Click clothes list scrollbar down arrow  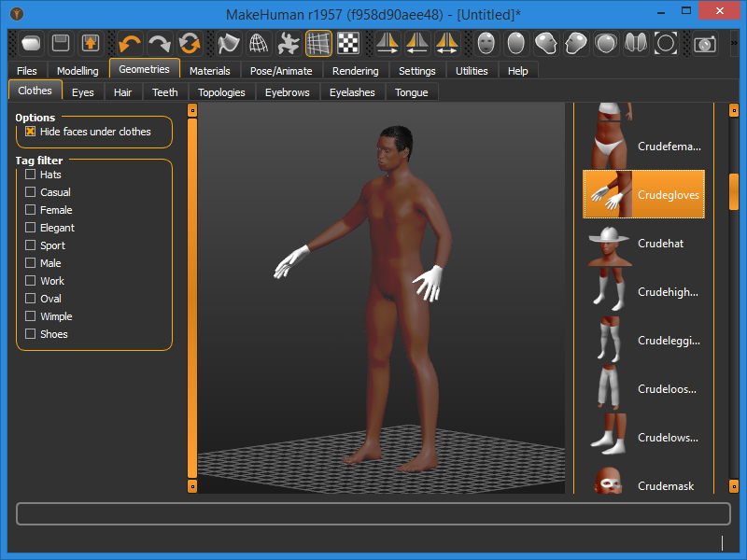point(734,486)
